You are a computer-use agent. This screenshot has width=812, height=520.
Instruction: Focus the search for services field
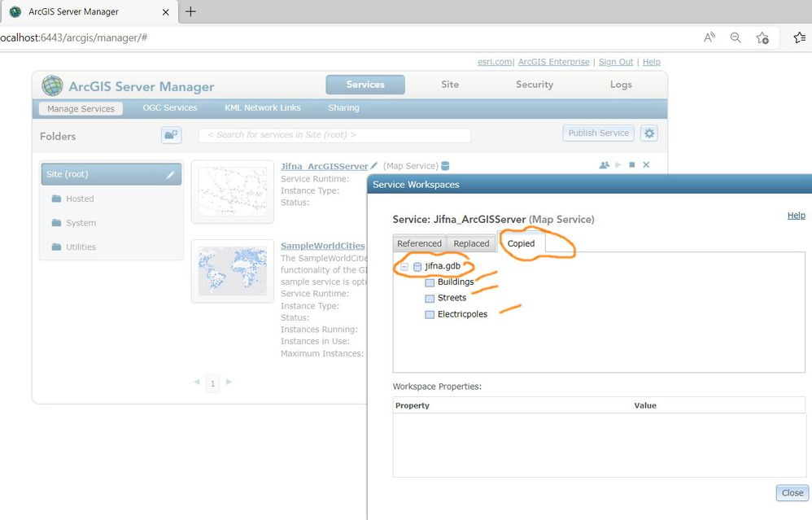coord(334,134)
